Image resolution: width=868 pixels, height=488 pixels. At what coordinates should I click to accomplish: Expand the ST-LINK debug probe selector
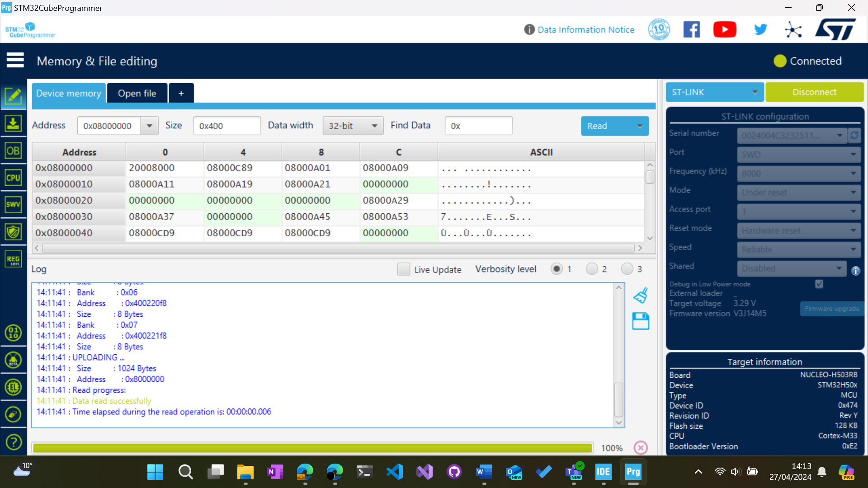point(754,92)
